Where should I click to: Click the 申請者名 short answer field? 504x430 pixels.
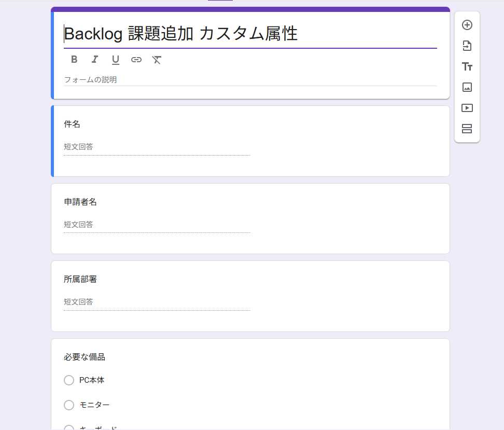coord(157,225)
